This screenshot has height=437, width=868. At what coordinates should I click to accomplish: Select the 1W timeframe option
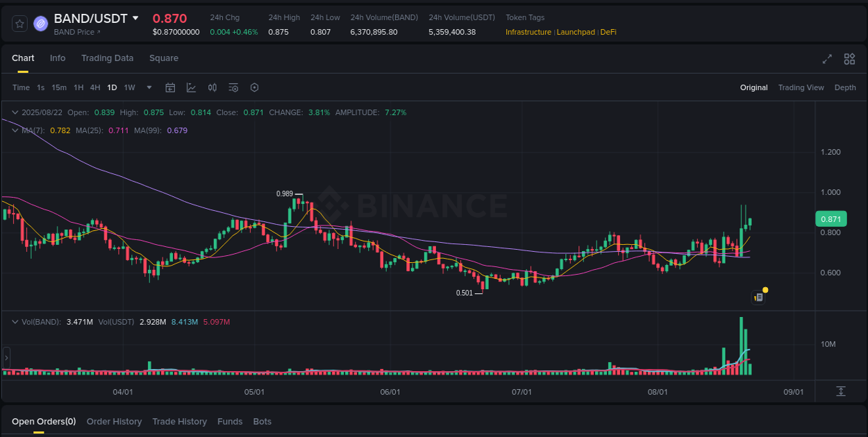129,87
